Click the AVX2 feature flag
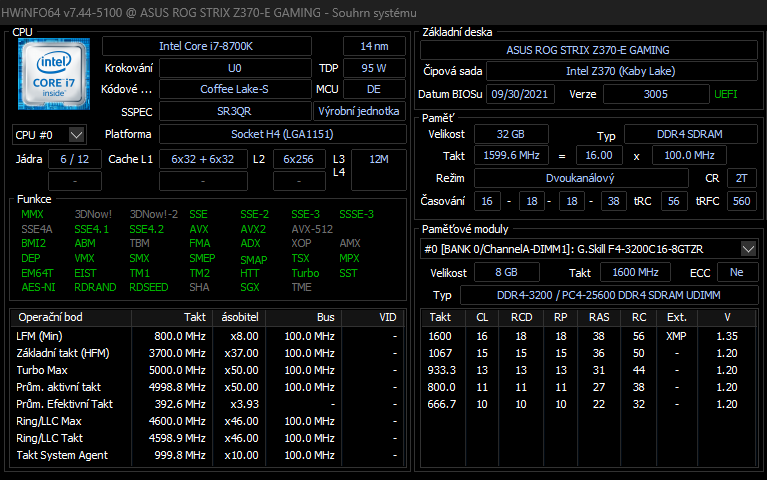This screenshot has width=767, height=480. click(x=253, y=229)
